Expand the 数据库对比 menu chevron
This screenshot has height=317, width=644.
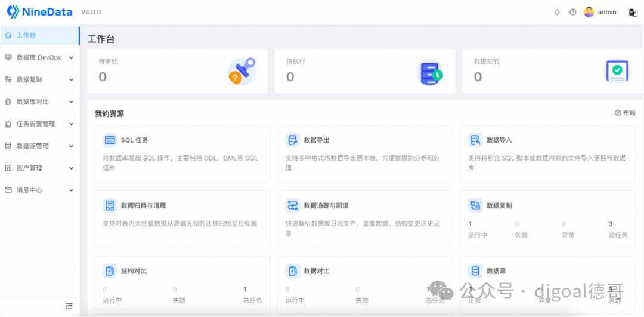pyautogui.click(x=72, y=102)
